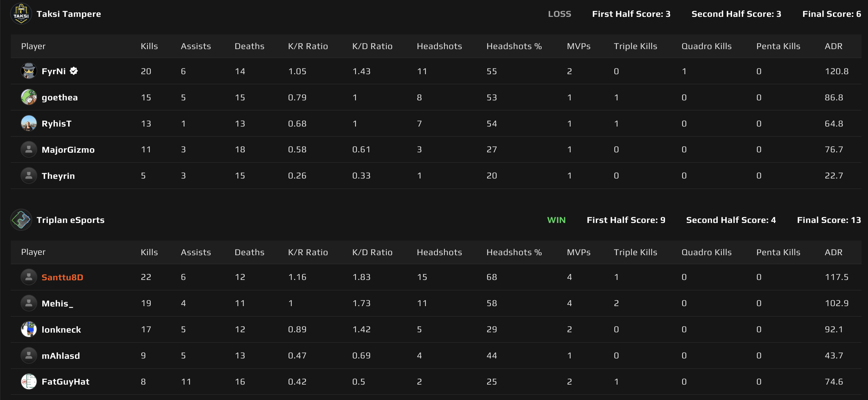The image size is (868, 400).
Task: Open Santtu8D's highlighted player profile
Action: [x=62, y=277]
